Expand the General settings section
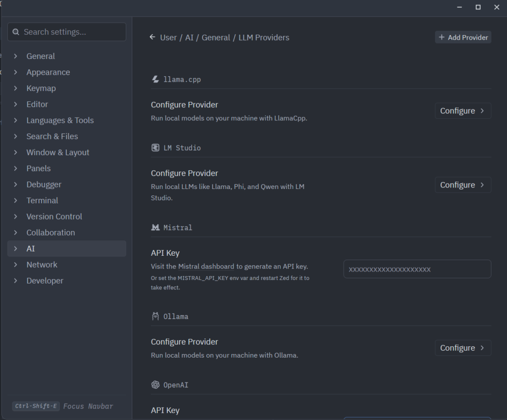Image resolution: width=507 pixels, height=420 pixels. pos(15,56)
